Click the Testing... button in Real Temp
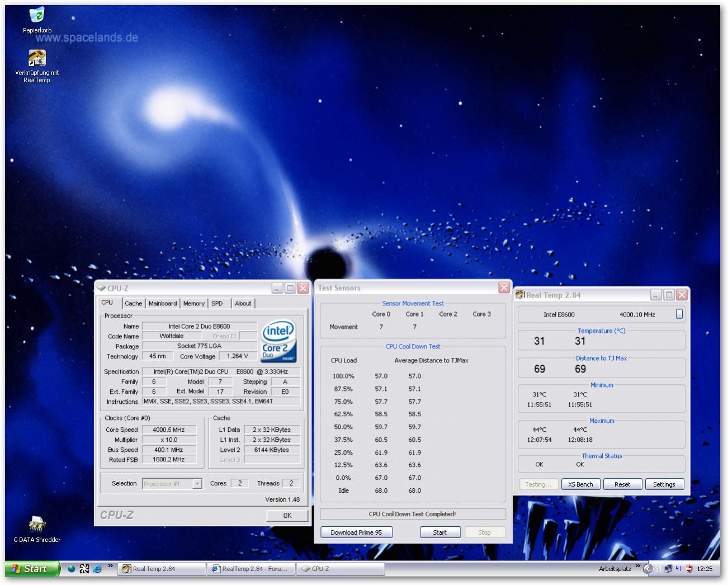This screenshot has height=585, width=728. 540,484
